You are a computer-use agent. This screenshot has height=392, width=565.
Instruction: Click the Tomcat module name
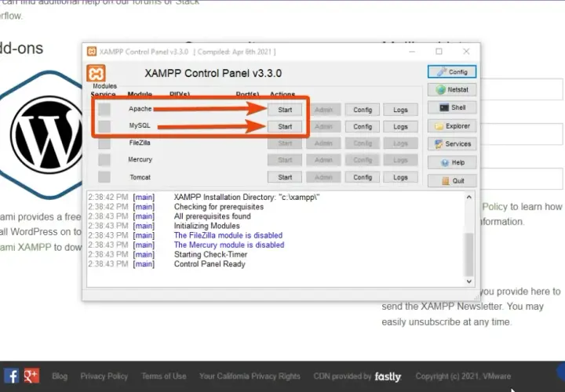click(x=140, y=177)
